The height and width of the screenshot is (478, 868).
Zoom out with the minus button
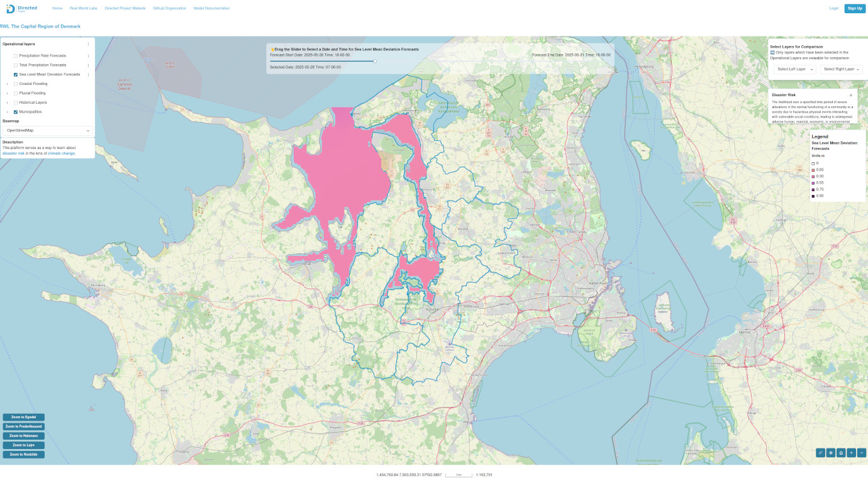[862, 452]
